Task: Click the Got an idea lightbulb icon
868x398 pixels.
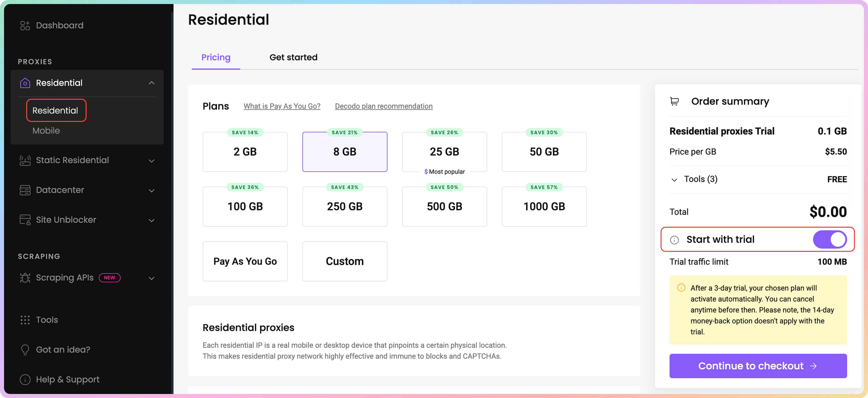Action: click(25, 350)
